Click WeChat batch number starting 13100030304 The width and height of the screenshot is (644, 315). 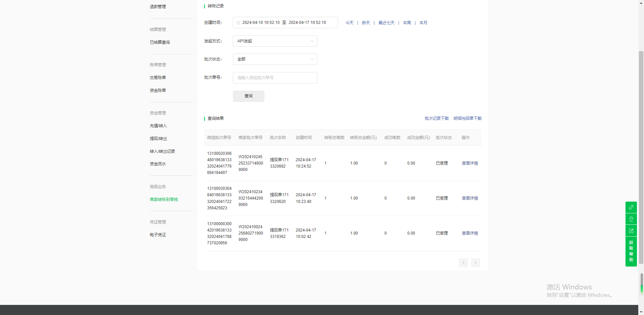(219, 198)
